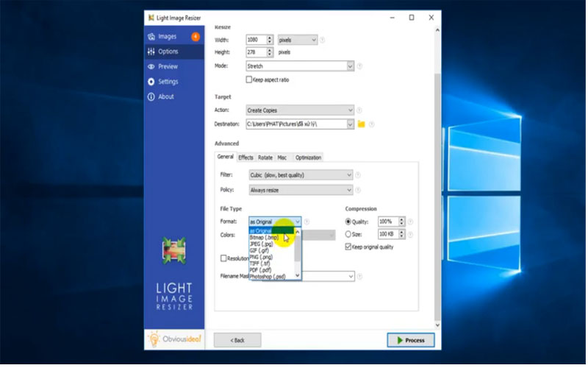Click the help icon next to width units
The image size is (588, 368).
click(323, 40)
